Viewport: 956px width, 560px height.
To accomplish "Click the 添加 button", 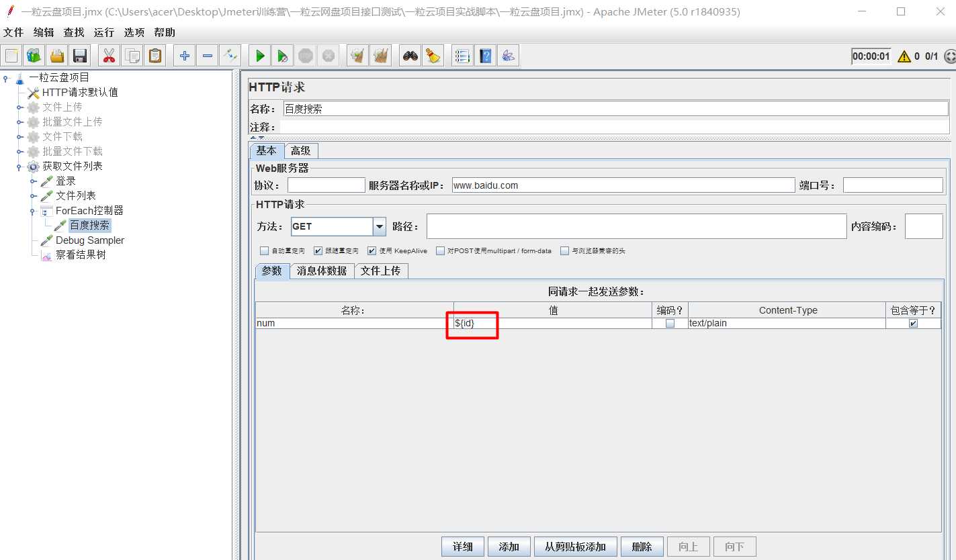I will pyautogui.click(x=509, y=547).
